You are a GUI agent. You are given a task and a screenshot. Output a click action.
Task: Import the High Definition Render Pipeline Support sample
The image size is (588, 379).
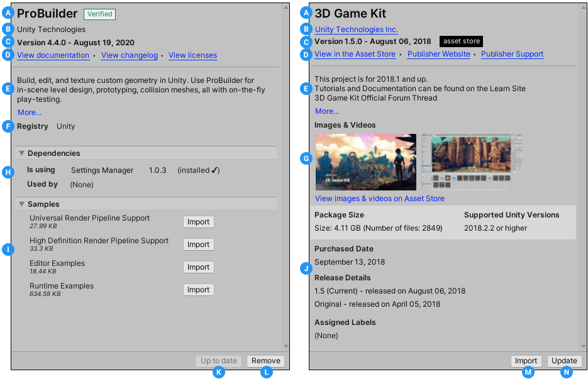[x=198, y=244]
